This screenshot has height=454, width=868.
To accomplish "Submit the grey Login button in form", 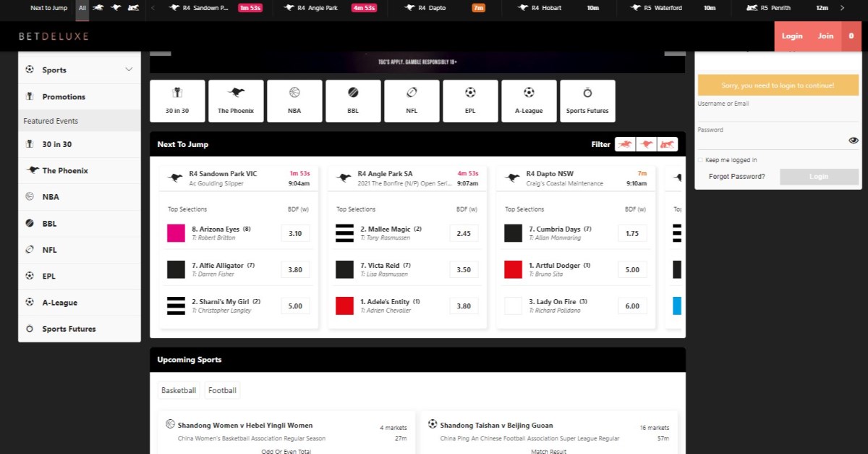I will point(819,177).
